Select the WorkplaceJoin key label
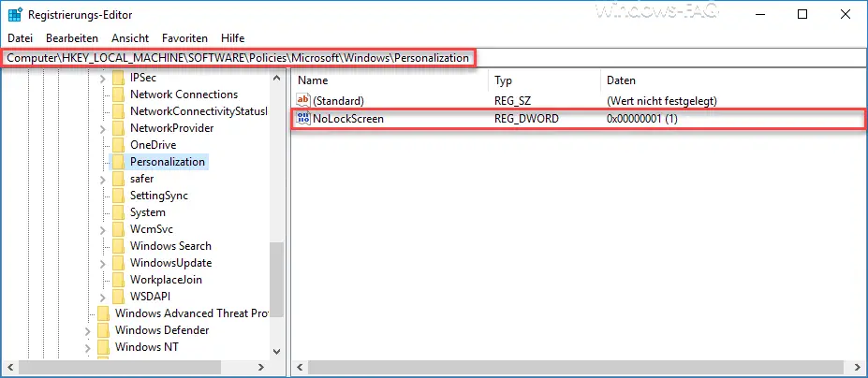The width and height of the screenshot is (868, 378). 166,280
